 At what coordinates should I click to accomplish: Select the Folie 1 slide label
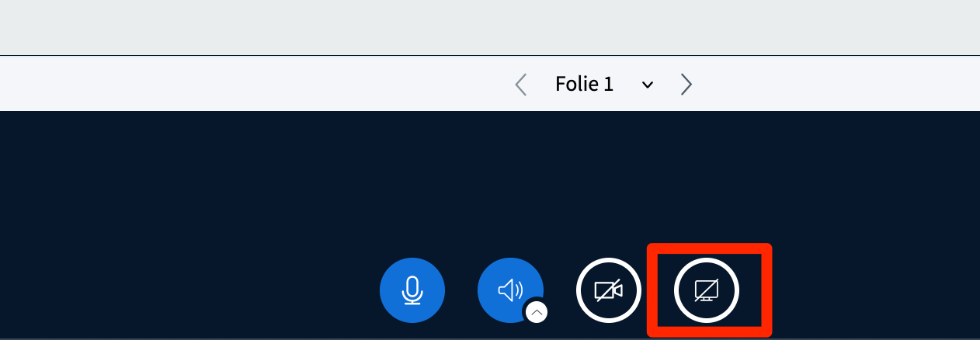584,84
